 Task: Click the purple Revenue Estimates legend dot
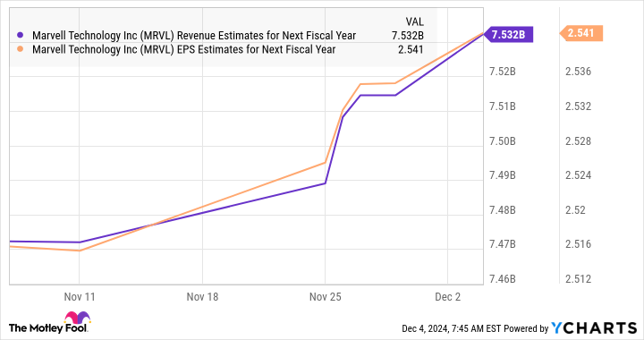(20, 35)
